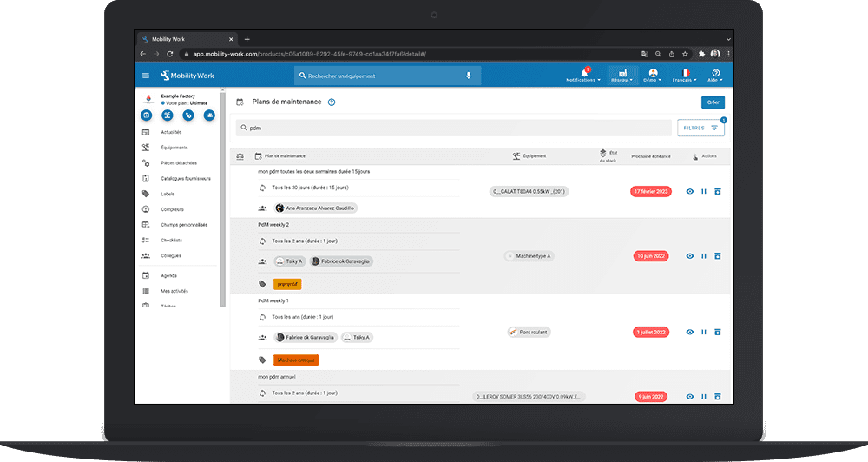Archive the PdM weekly 2 plan
The width and height of the screenshot is (868, 462).
pyautogui.click(x=718, y=256)
